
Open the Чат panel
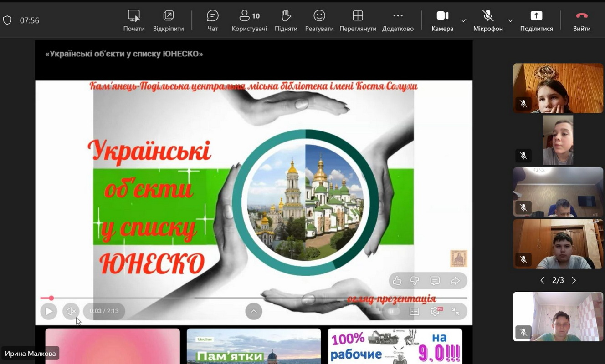(x=212, y=21)
